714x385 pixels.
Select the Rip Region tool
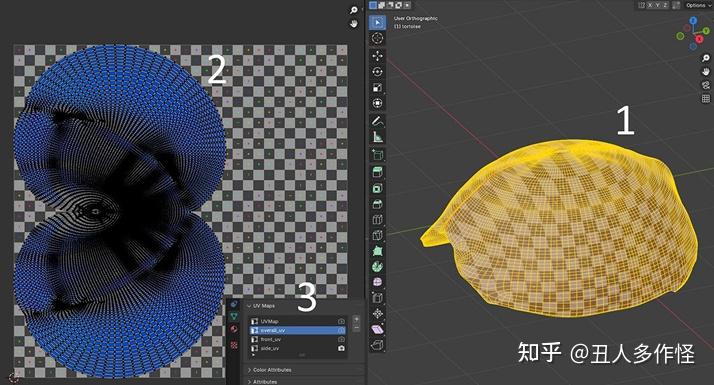pos(377,345)
